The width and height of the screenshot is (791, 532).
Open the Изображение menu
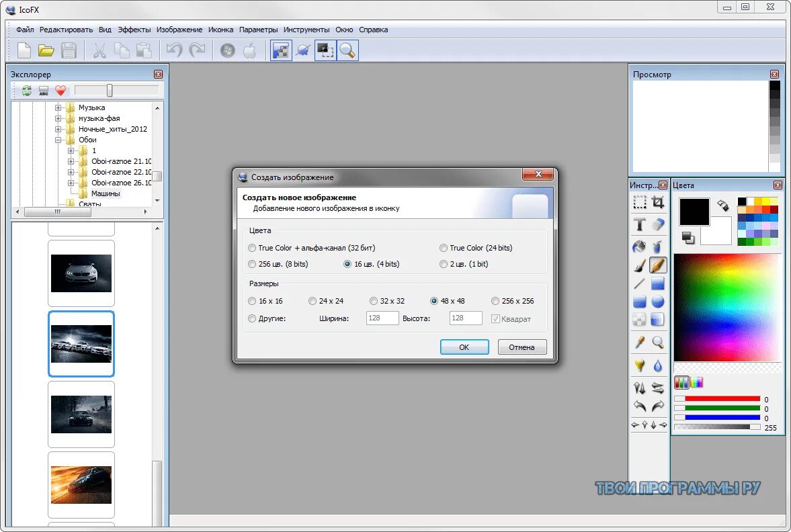pyautogui.click(x=179, y=30)
